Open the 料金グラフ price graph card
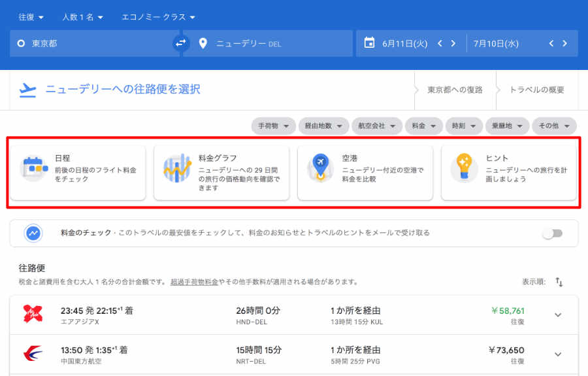The height and width of the screenshot is (376, 588). [221, 173]
